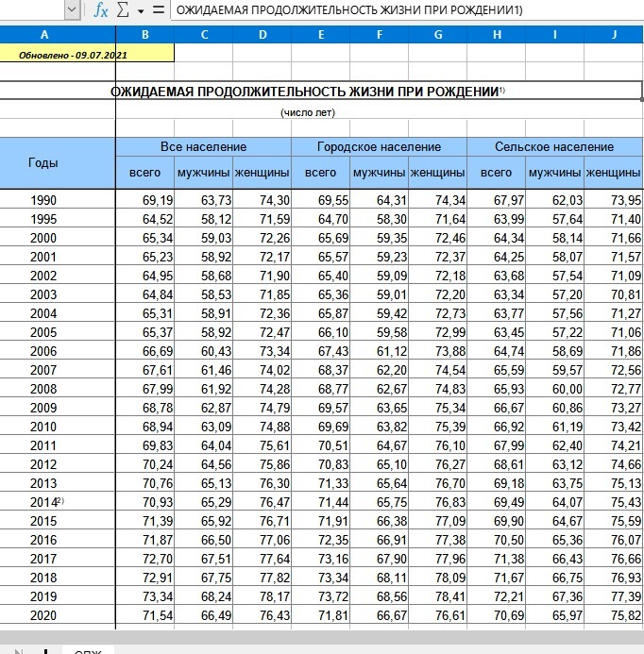Select the 'Городское население' header cell

click(379, 147)
